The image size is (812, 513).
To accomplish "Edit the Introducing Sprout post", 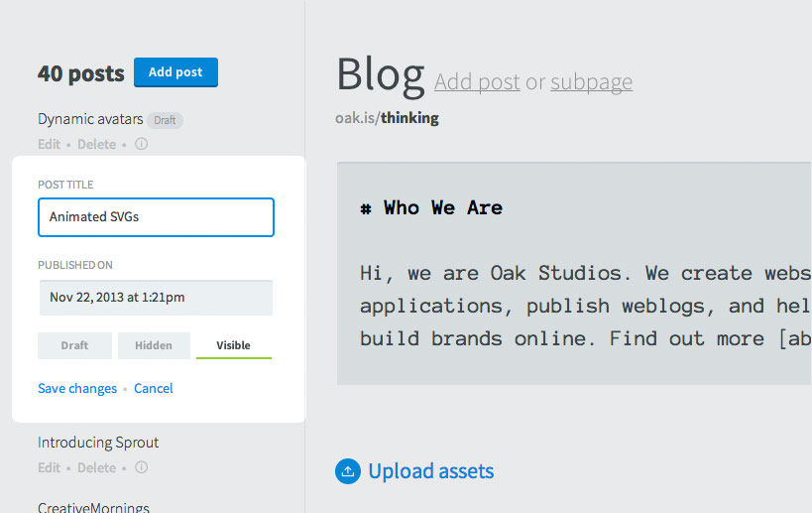I will 50,468.
